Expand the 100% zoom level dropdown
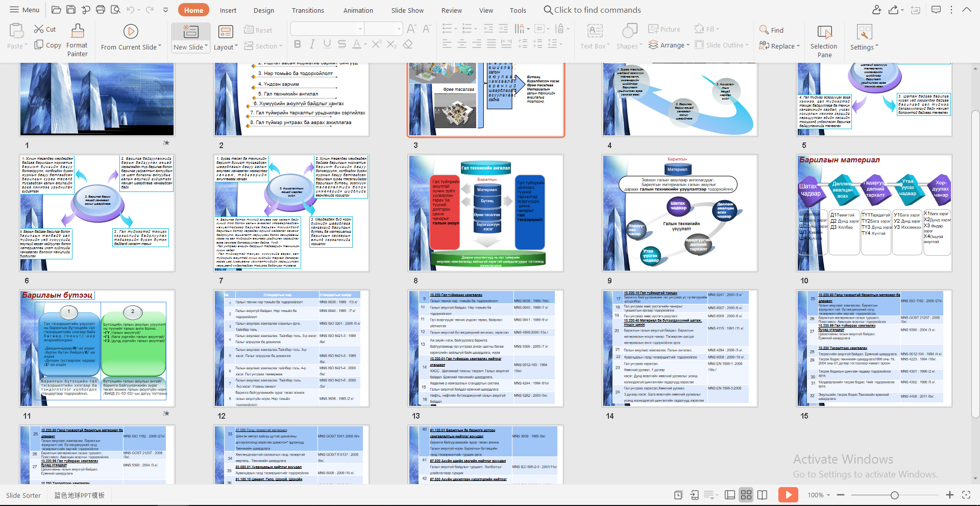 click(x=828, y=495)
